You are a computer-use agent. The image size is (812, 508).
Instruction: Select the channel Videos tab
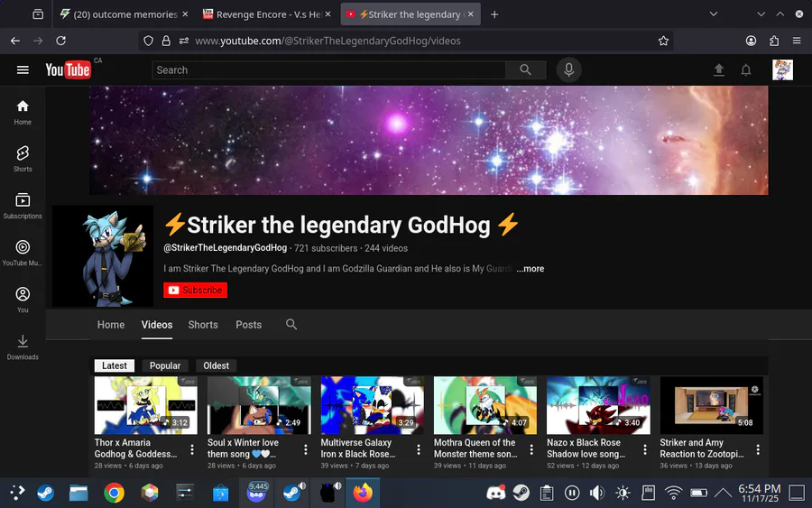coord(157,325)
